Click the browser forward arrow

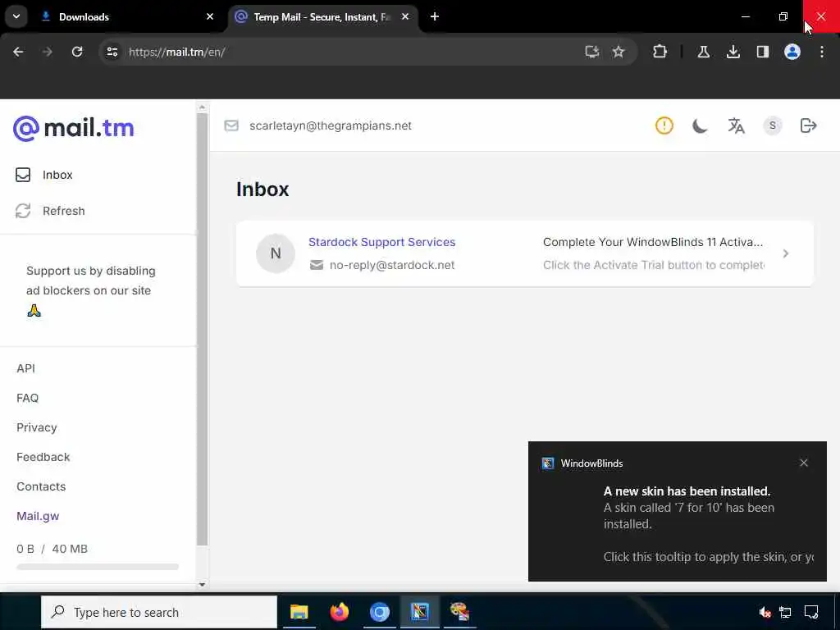click(47, 52)
